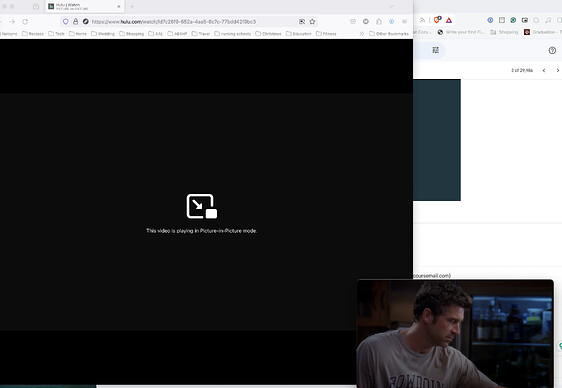562x388 pixels.
Task: Open Shopping bookmark folder in Brave
Action: (504, 32)
